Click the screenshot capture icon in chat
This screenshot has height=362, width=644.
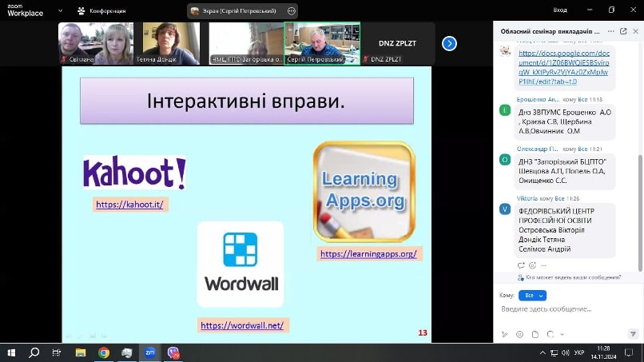tap(551, 335)
